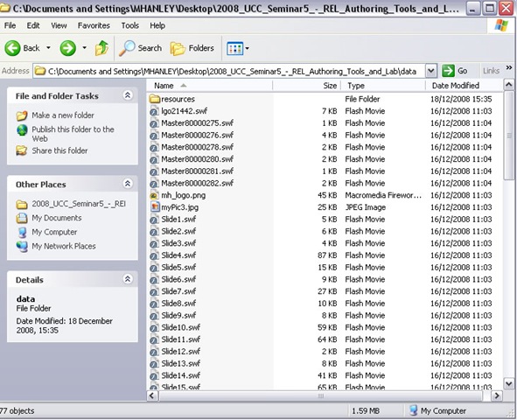Go back with the green Back arrow
The width and height of the screenshot is (517, 420).
(x=12, y=48)
